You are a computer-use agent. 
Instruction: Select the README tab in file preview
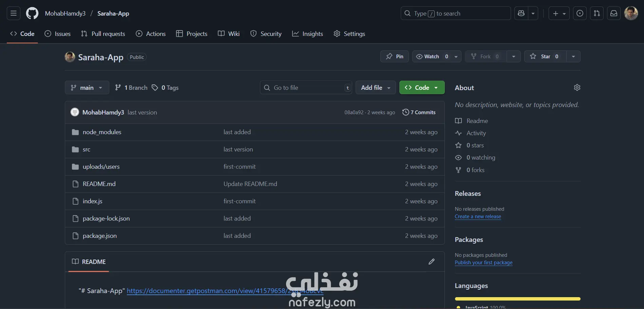click(89, 262)
